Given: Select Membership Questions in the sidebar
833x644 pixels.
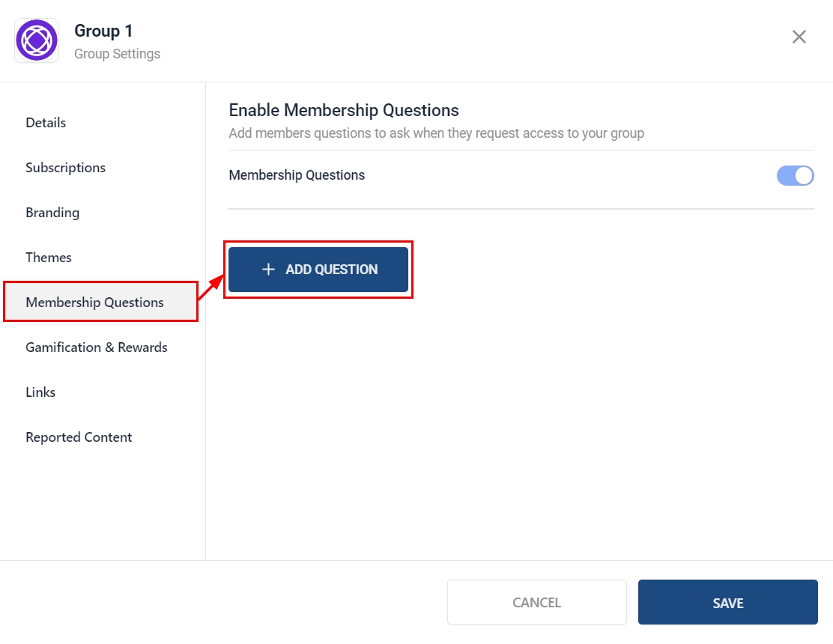Looking at the screenshot, I should coord(94,303).
